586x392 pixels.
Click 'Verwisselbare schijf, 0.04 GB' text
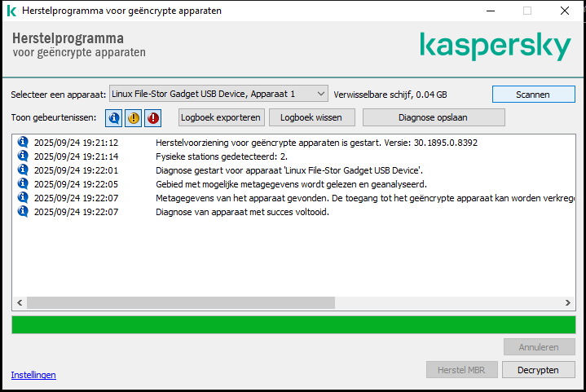[x=390, y=95]
